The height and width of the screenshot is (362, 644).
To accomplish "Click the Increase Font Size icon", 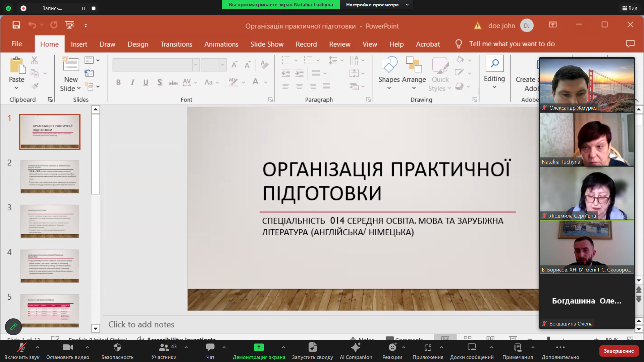I will click(x=234, y=65).
